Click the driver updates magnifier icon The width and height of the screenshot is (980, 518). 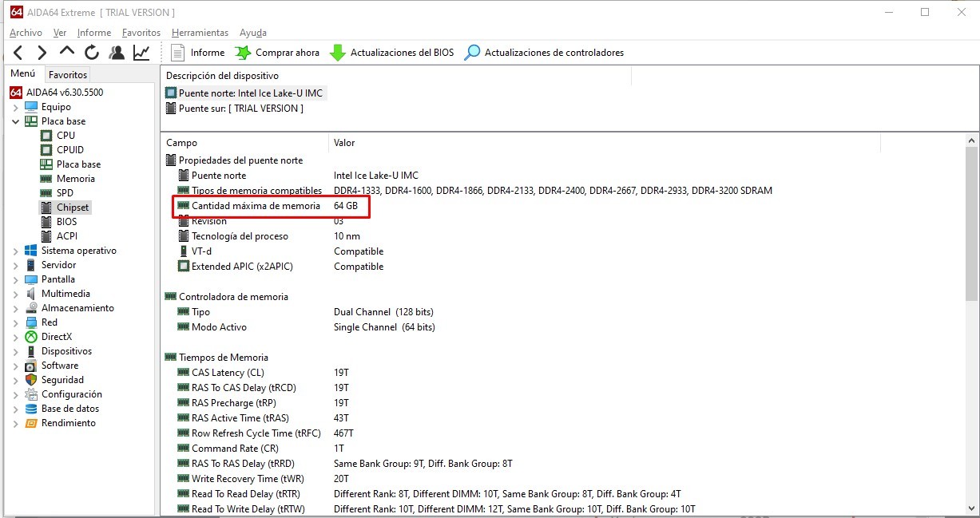[472, 53]
